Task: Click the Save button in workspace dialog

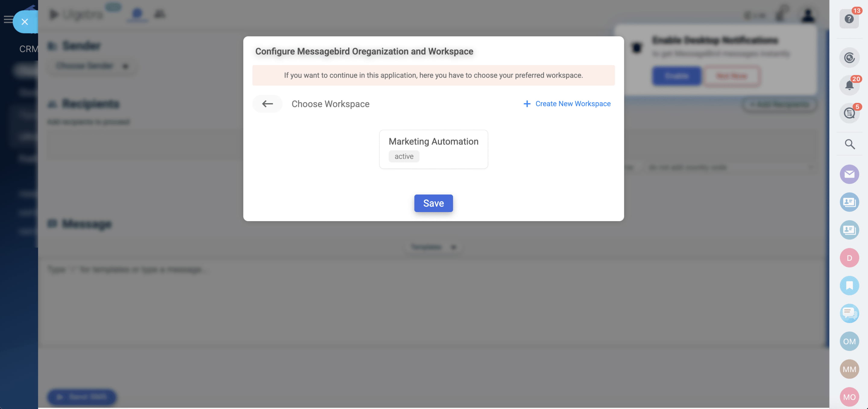Action: click(433, 203)
